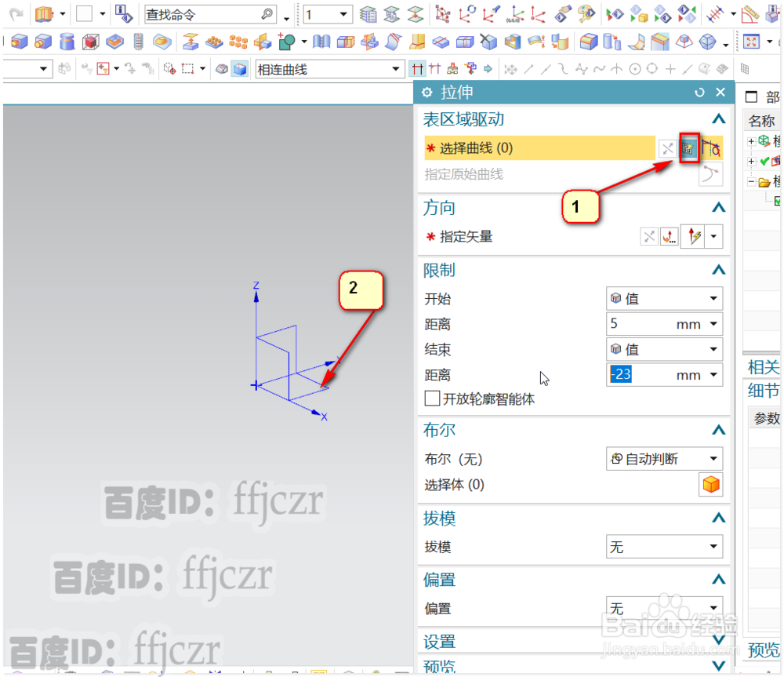This screenshot has height=677, width=784.
Task: Click the reset icon in the 拉伸 dialog header
Action: click(699, 92)
